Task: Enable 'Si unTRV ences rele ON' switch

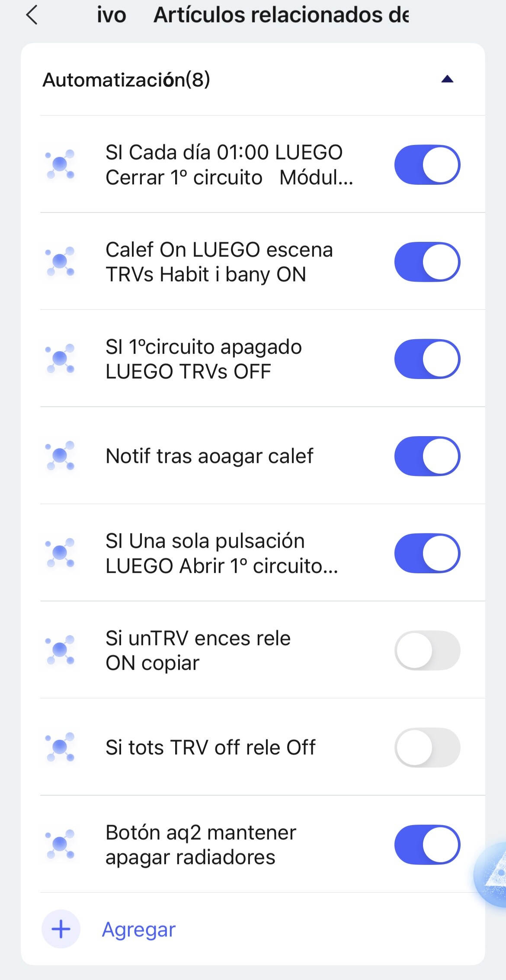Action: click(x=427, y=650)
